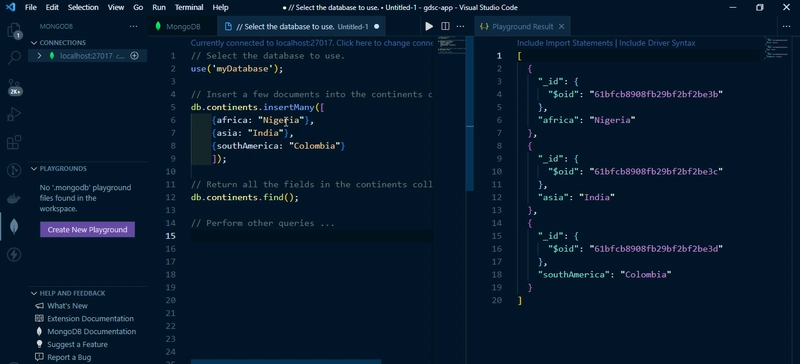Open More Actions in Playground Result group

click(x=786, y=26)
